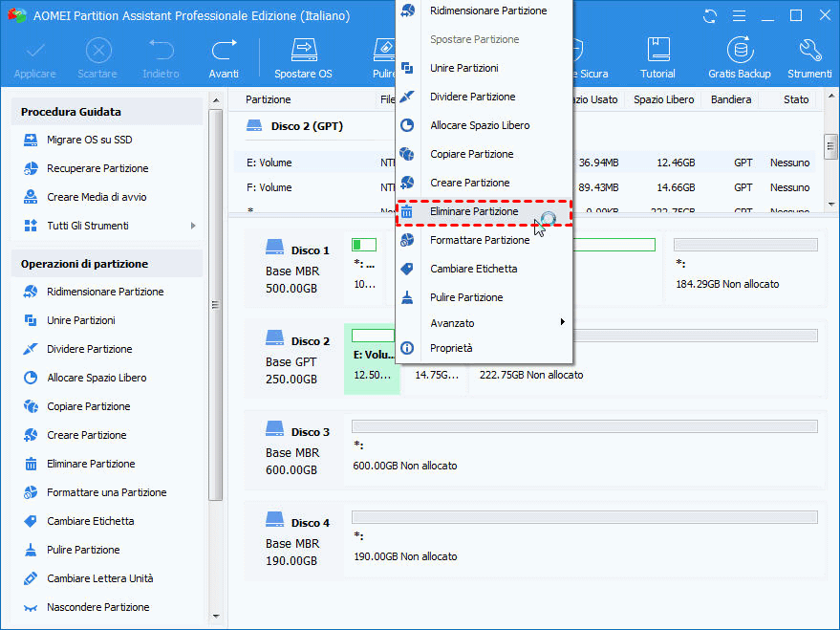Choose Formattare Partizione in context menu

[485, 240]
